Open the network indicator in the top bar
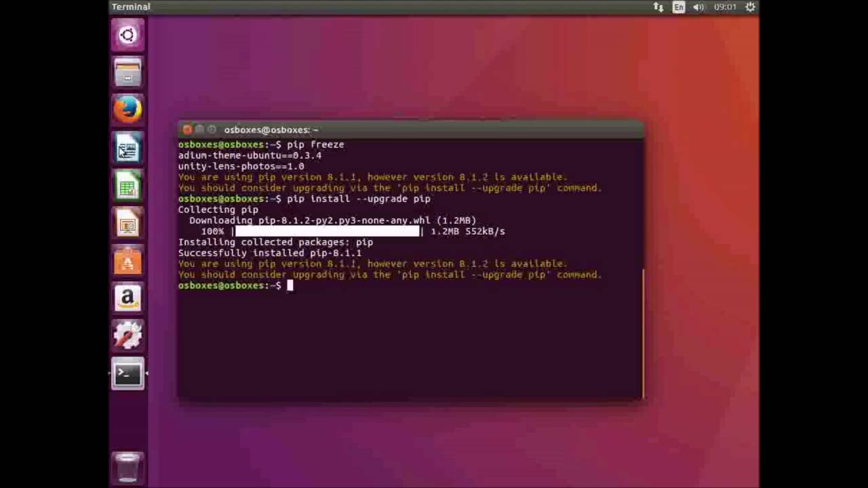868x488 pixels. [x=658, y=7]
